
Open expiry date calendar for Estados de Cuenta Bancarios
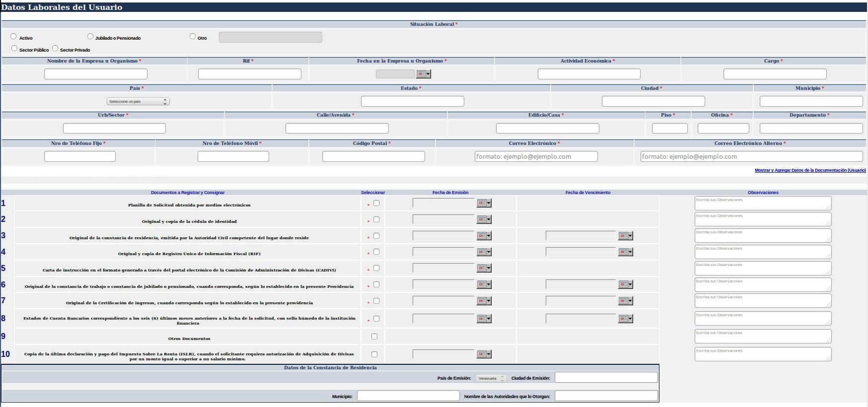pos(626,319)
